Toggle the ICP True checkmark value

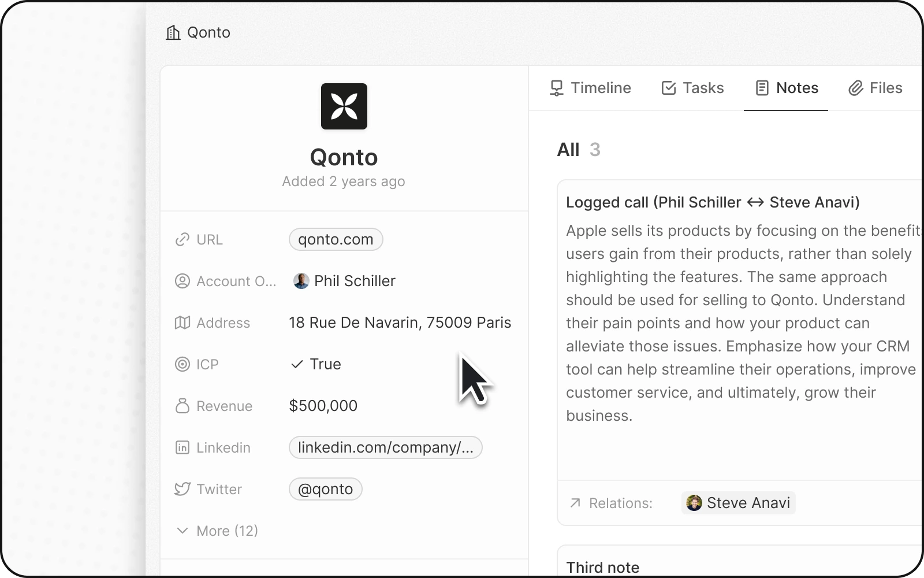coord(316,364)
